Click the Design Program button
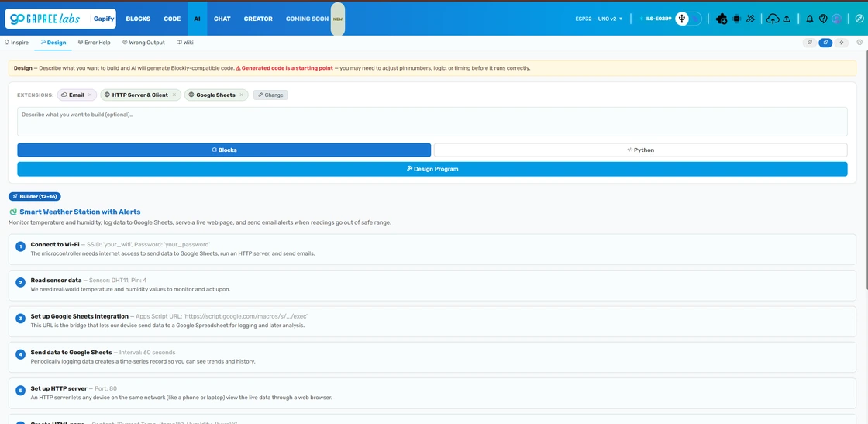This screenshot has width=868, height=424. pos(432,169)
